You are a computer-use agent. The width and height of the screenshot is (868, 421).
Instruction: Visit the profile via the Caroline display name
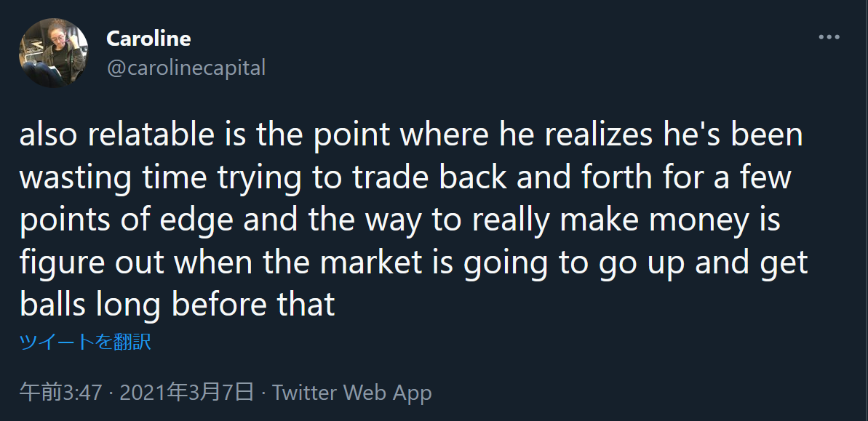pos(148,39)
